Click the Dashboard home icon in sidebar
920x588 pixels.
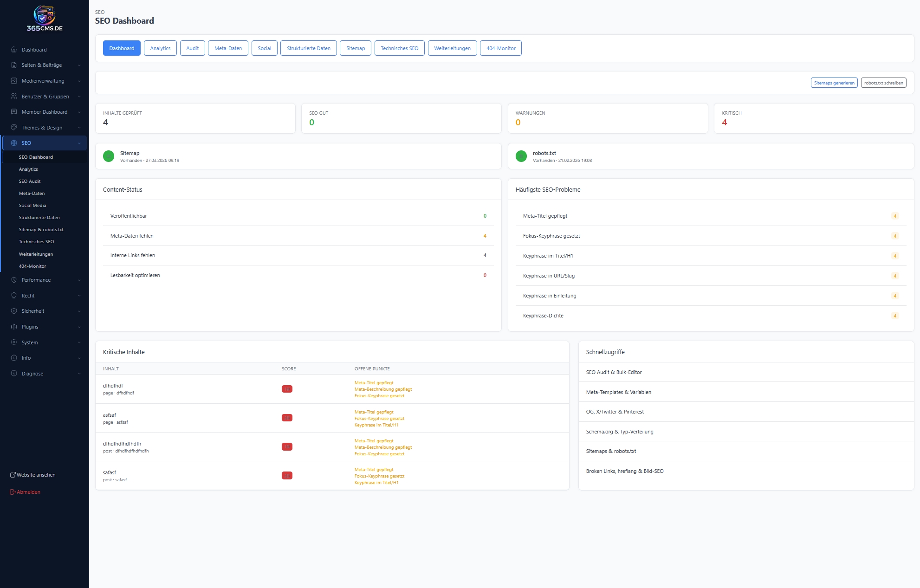[x=14, y=50]
